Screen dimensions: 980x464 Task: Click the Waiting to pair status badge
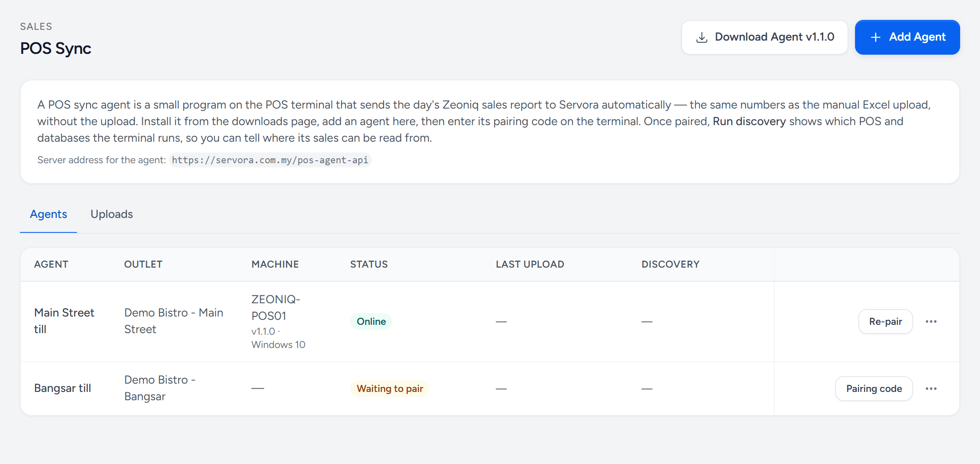(390, 389)
